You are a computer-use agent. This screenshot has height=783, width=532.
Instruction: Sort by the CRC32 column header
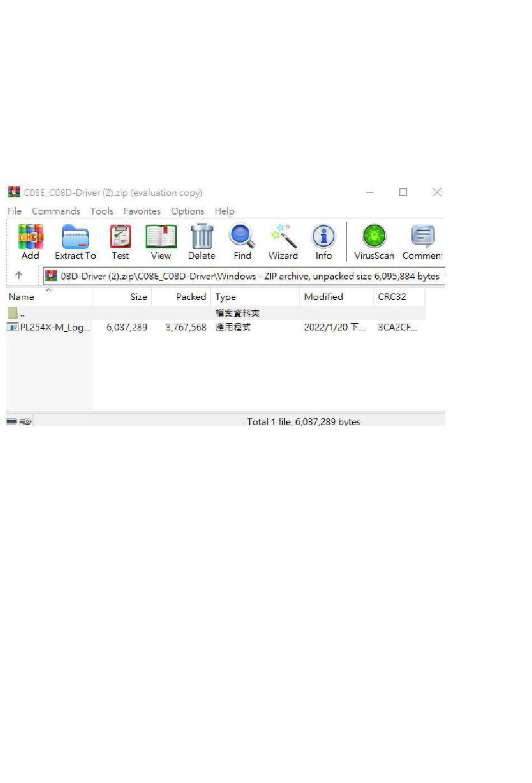click(x=399, y=297)
